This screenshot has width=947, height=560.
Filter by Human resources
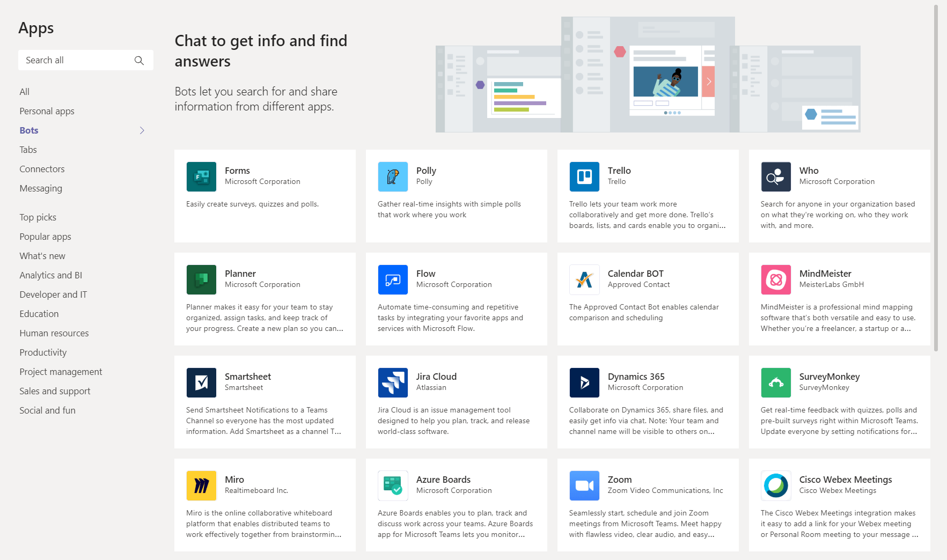tap(54, 333)
